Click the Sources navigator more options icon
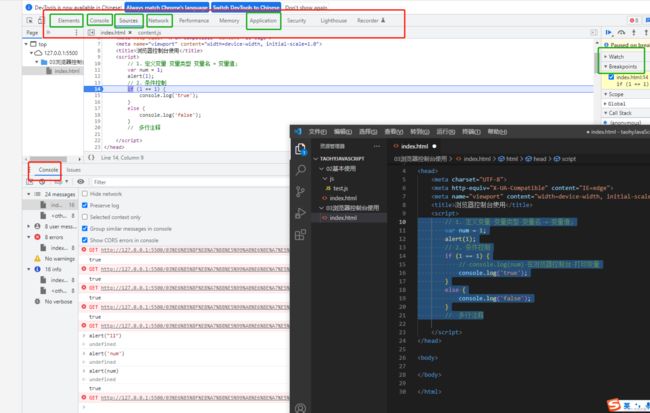This screenshot has height=413, width=650. click(76, 32)
